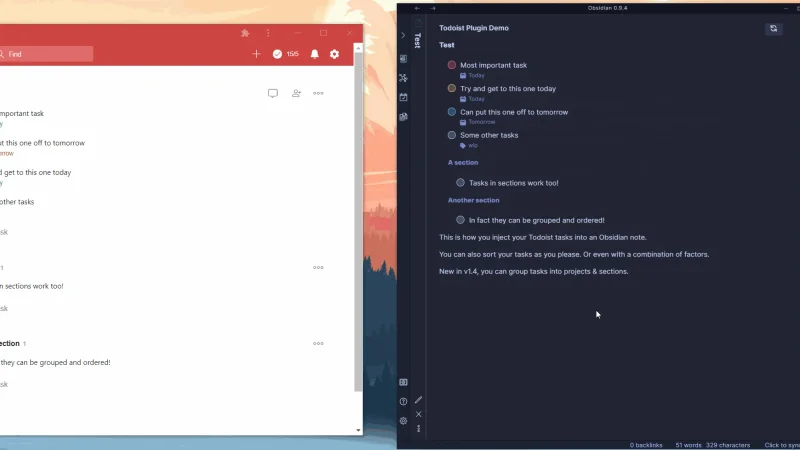
Task: Open today's daily note from the Obsidian ribbon
Action: (403, 97)
